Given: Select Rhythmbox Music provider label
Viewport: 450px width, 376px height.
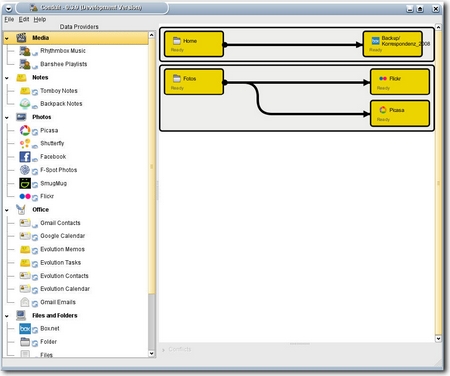Looking at the screenshot, I should (x=63, y=51).
